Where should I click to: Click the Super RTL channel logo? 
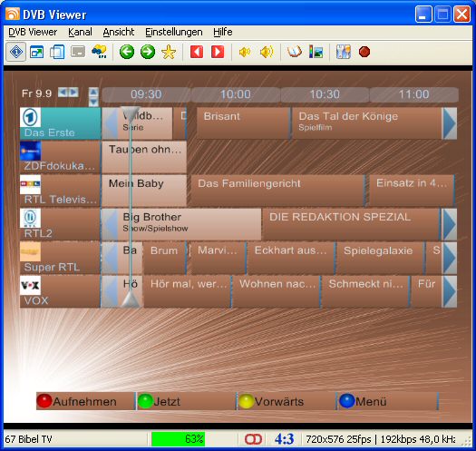tap(30, 251)
